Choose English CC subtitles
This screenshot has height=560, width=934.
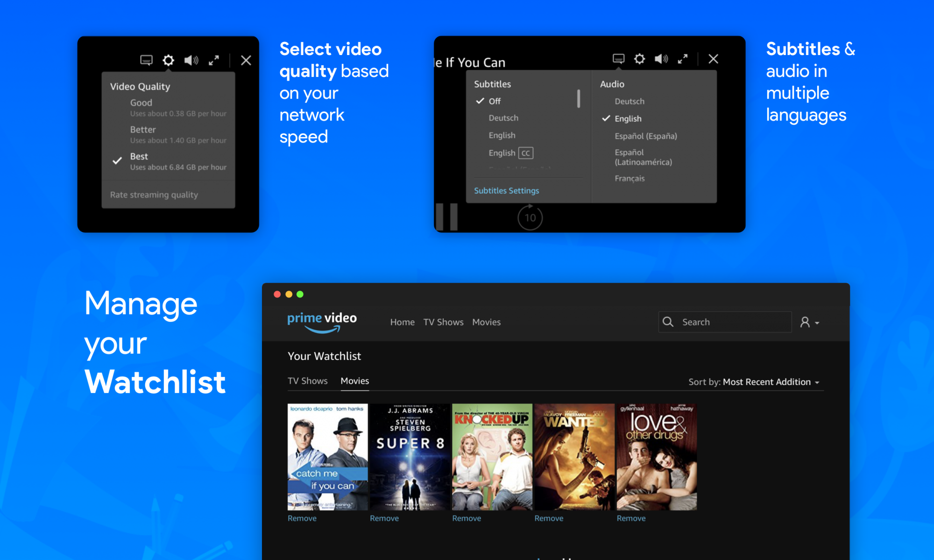pos(511,153)
